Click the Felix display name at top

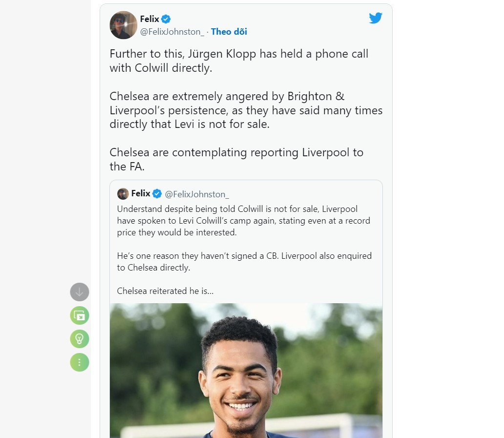click(x=149, y=19)
